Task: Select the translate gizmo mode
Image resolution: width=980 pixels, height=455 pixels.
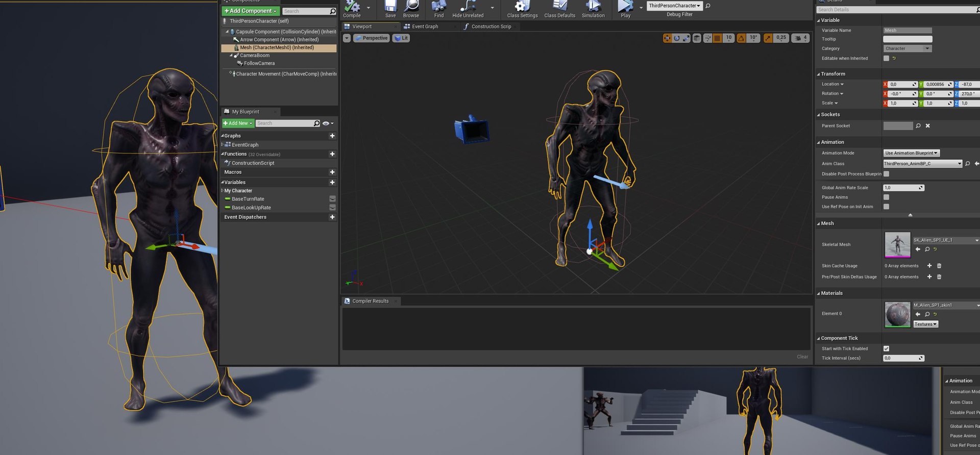Action: tap(667, 38)
